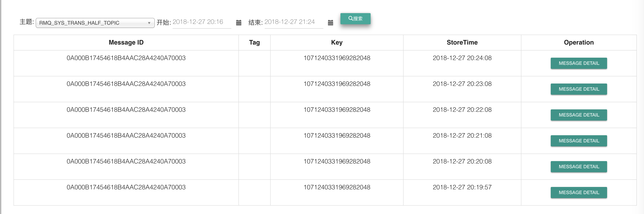Click the Operation column header
This screenshot has height=214, width=644.
click(x=579, y=42)
